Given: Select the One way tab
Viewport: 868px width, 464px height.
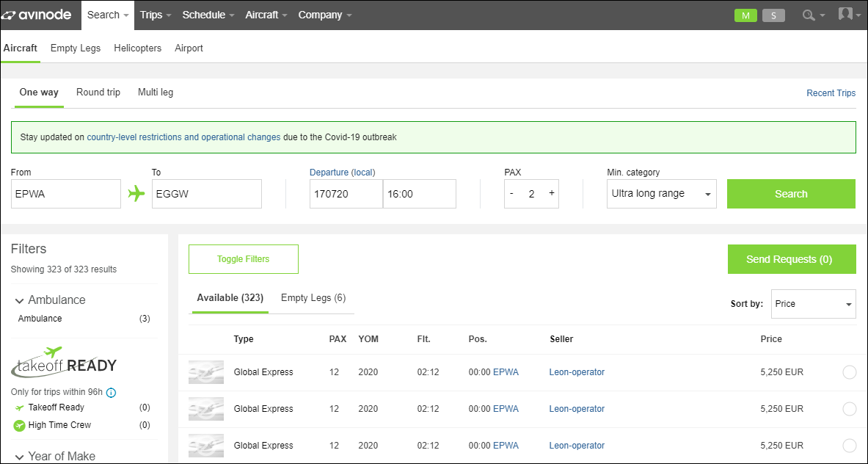Looking at the screenshot, I should (x=39, y=93).
